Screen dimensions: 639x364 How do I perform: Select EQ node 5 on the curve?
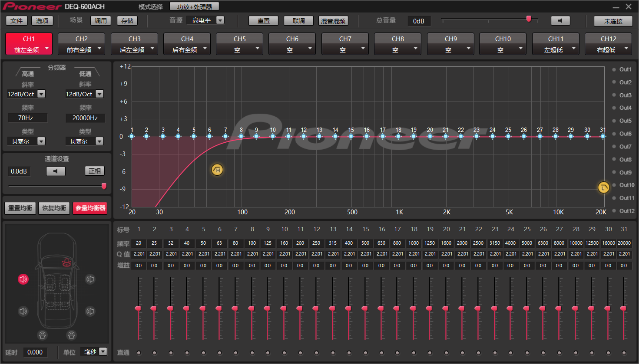(194, 136)
